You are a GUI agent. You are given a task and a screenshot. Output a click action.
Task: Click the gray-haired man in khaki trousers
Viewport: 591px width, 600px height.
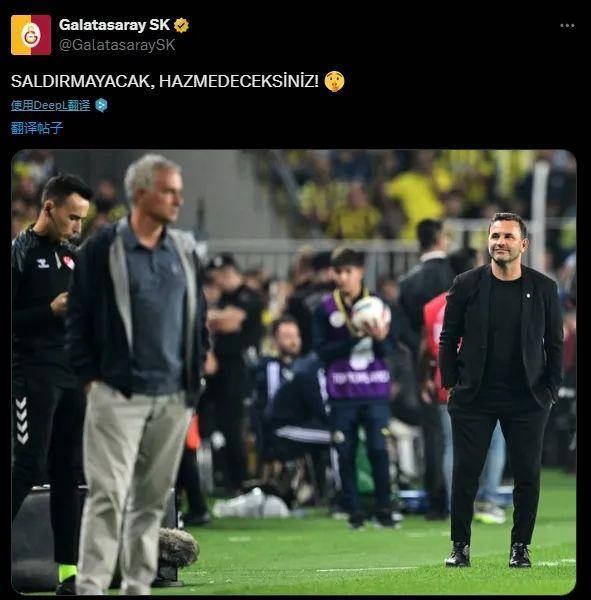[x=138, y=375]
